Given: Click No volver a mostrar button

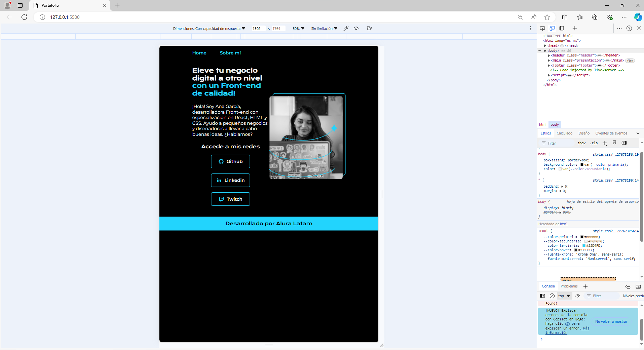Looking at the screenshot, I should pos(611,321).
